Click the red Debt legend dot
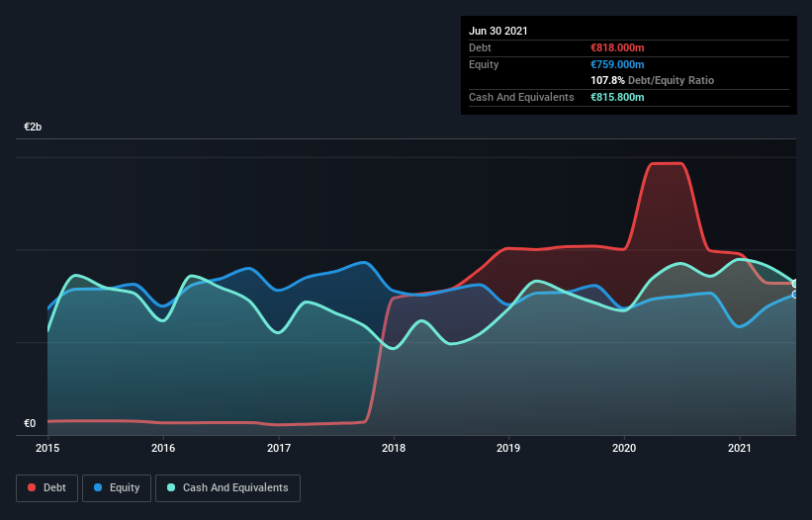 point(32,487)
